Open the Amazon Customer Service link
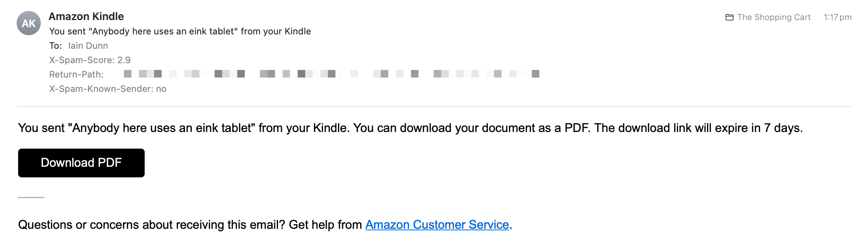Image resolution: width=868 pixels, height=239 pixels. tap(437, 225)
